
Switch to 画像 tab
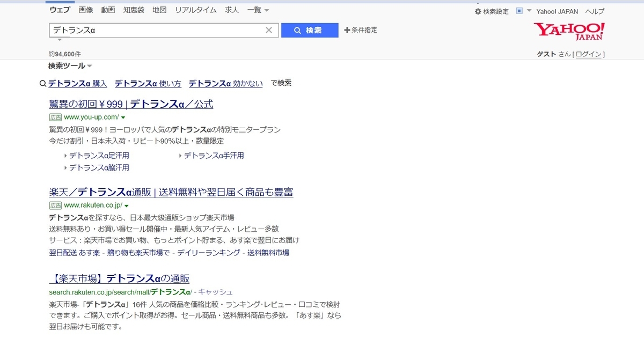coord(85,10)
